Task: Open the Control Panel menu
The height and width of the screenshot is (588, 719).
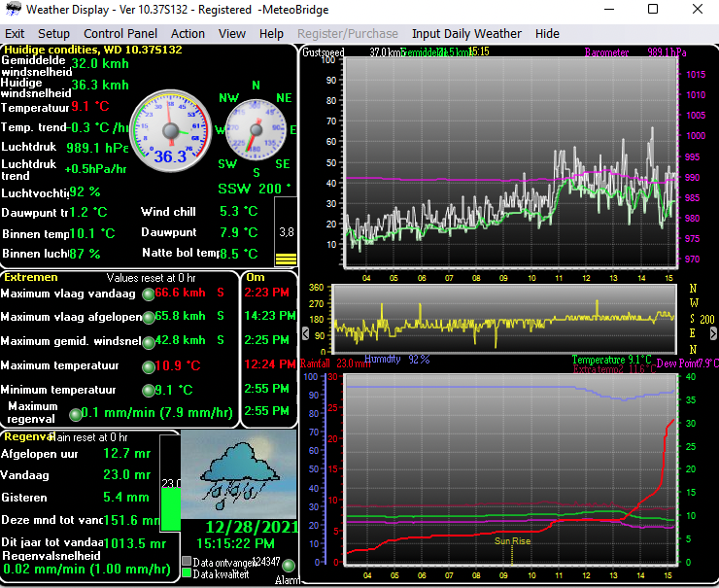Action: [x=120, y=33]
